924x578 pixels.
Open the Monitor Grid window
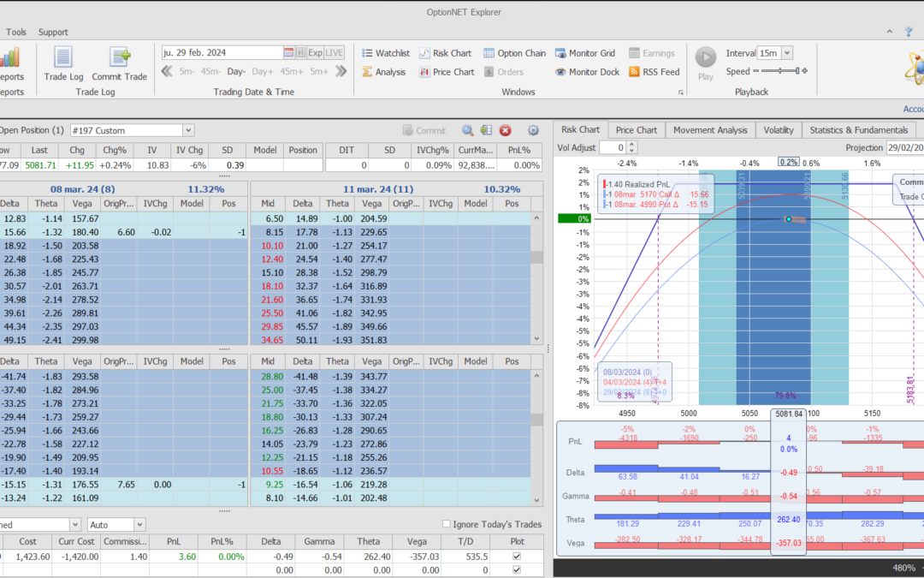585,53
